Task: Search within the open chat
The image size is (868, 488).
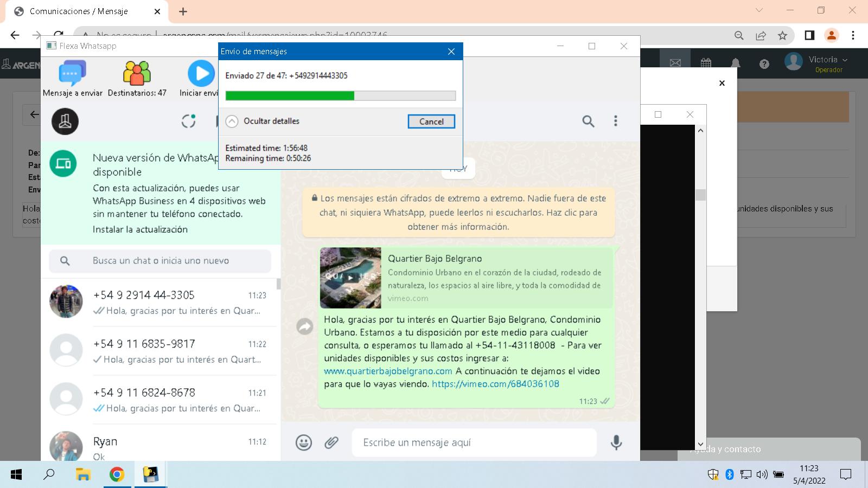Action: [x=588, y=121]
